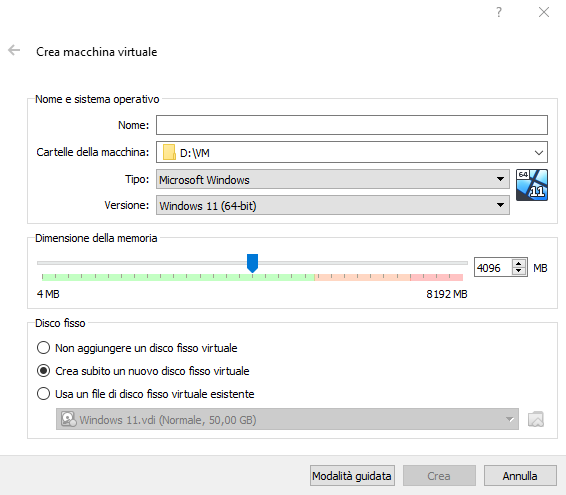Select Usa un file di disco fisso esistente
This screenshot has height=495, width=566.
click(43, 394)
